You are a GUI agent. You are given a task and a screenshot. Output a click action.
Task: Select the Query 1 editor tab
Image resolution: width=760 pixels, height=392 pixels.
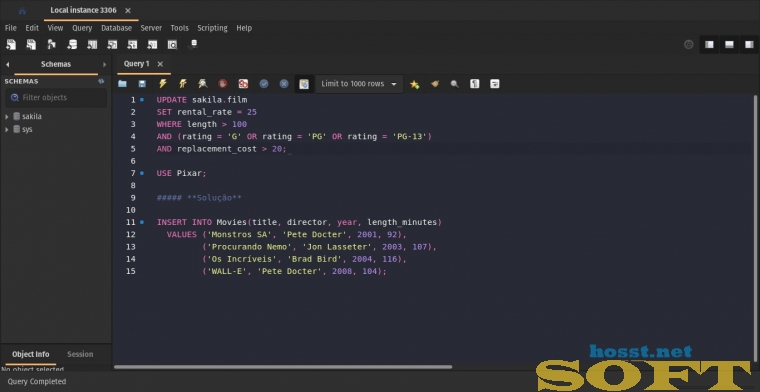pyautogui.click(x=137, y=64)
